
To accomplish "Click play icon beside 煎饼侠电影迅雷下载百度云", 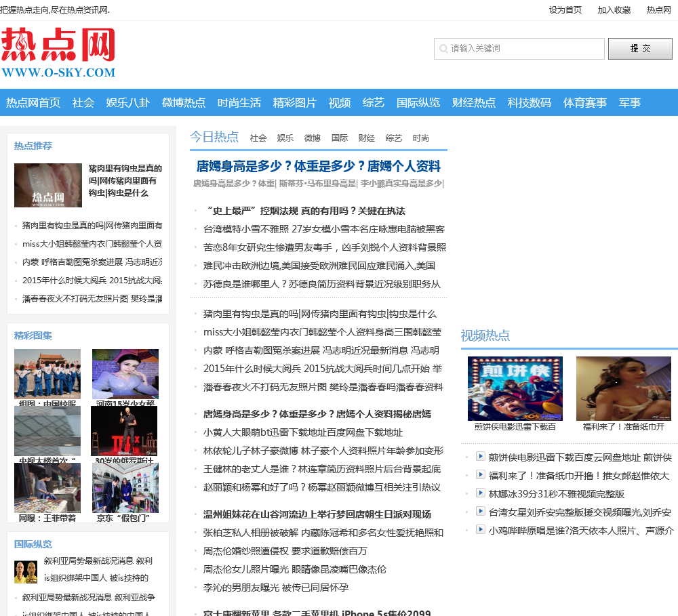I will [480, 456].
